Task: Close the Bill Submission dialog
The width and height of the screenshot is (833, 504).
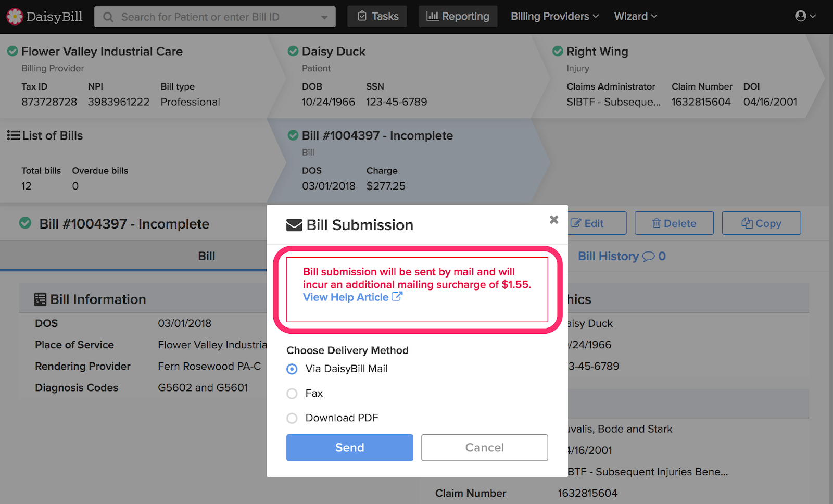Action: (554, 220)
